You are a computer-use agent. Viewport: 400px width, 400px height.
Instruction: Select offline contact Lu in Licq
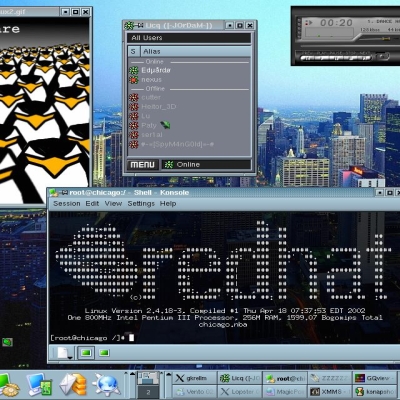[146, 116]
